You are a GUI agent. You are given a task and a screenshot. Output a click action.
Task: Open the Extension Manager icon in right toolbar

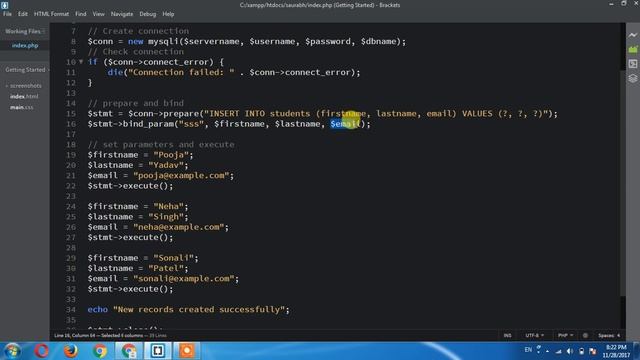coord(633,49)
